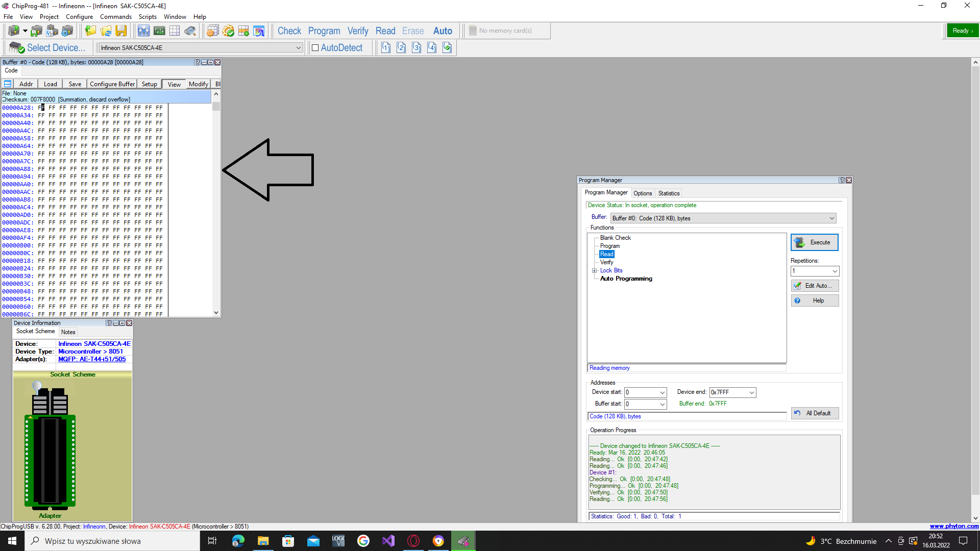Open the MQFP: AE-T44-i51/505 adapter link

[x=92, y=359]
